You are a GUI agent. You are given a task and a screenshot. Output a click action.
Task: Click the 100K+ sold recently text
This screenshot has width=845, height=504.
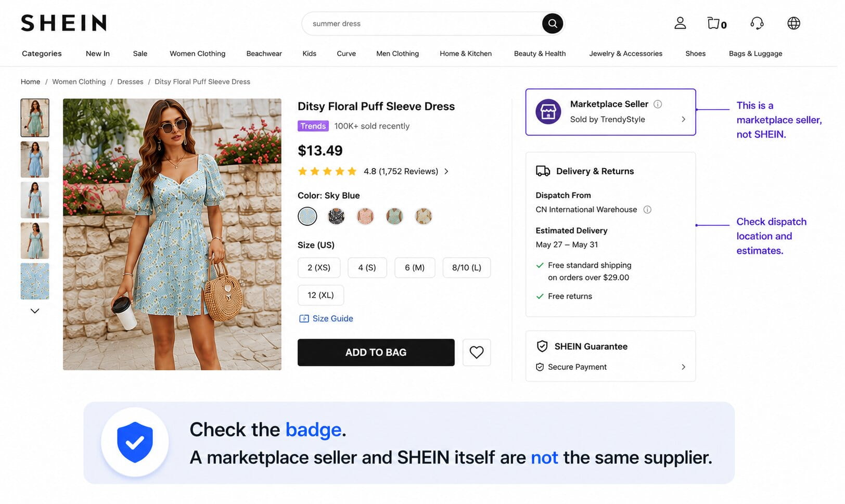tap(372, 126)
